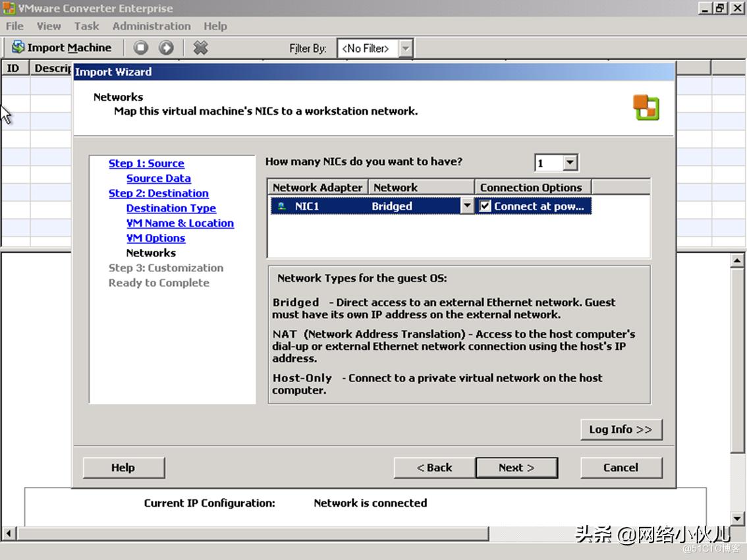747x560 pixels.
Task: Click the VMware Converter title bar icon
Action: 9,8
